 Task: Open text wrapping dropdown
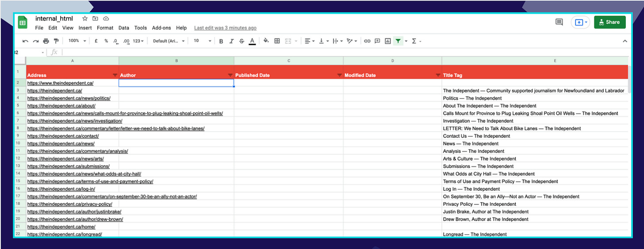pyautogui.click(x=337, y=41)
